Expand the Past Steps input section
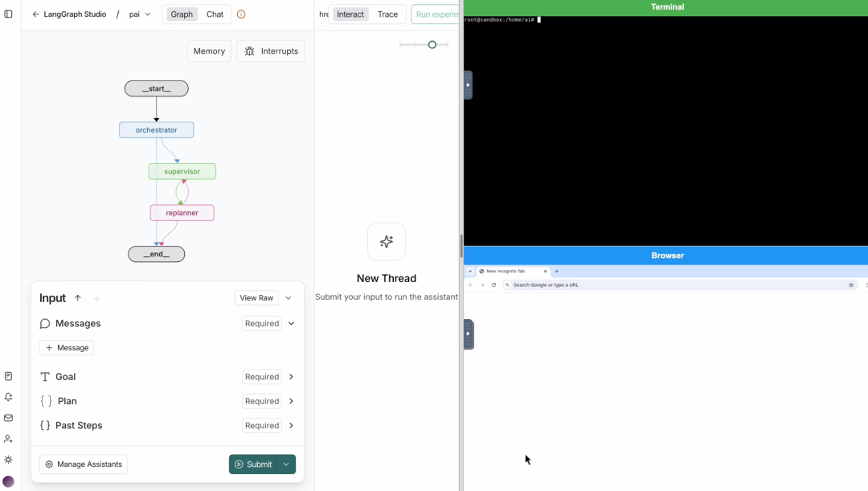Image resolution: width=868 pixels, height=491 pixels. [x=291, y=425]
